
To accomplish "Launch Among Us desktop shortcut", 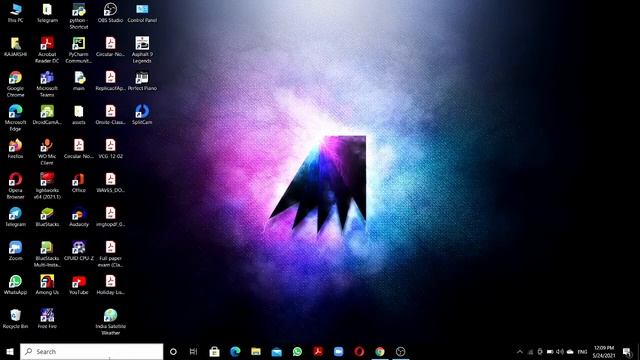I will click(x=47, y=284).
